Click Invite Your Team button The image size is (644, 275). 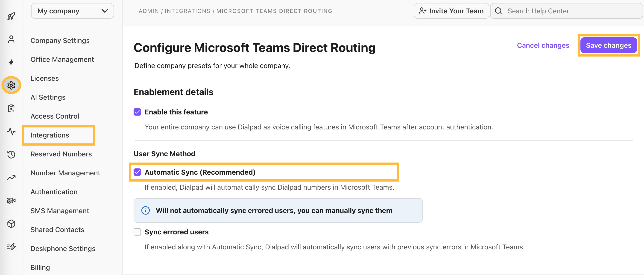click(x=451, y=11)
